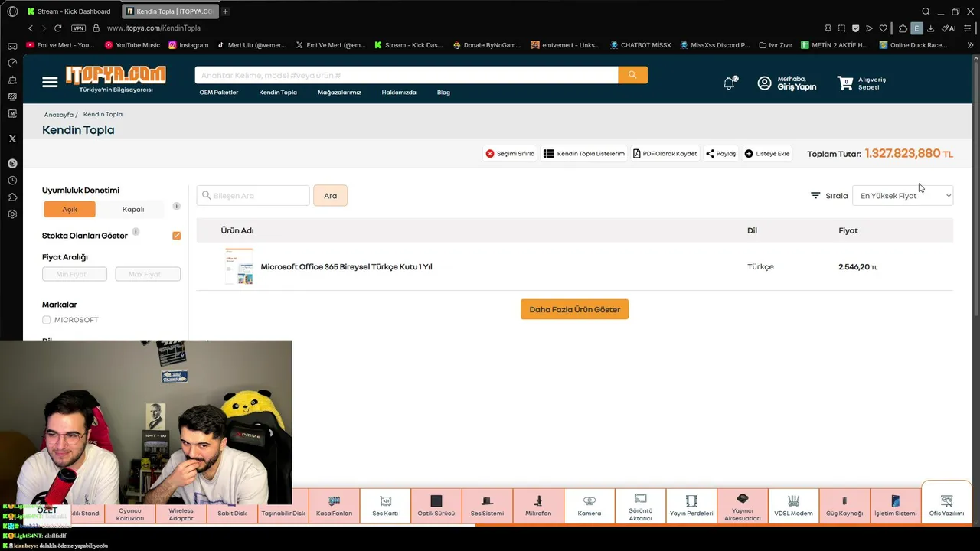Open the En Yüksek Fiyat sort dropdown

coord(903,196)
